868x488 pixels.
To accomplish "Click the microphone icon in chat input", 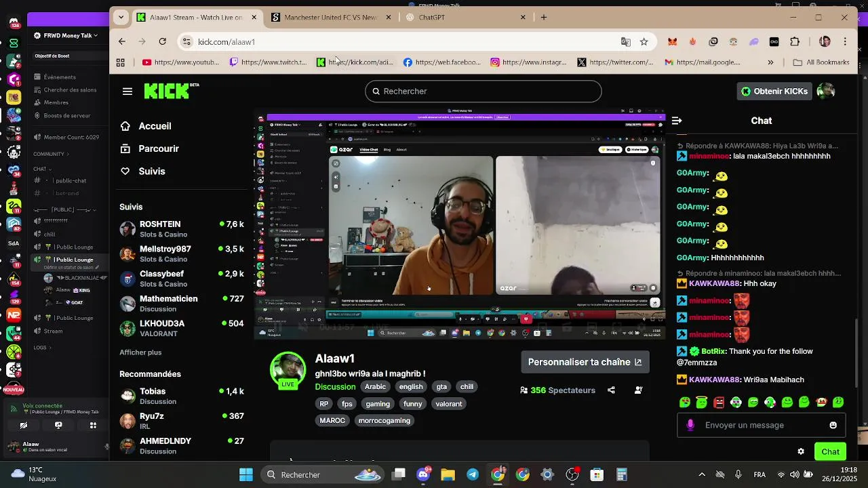I will (690, 425).
